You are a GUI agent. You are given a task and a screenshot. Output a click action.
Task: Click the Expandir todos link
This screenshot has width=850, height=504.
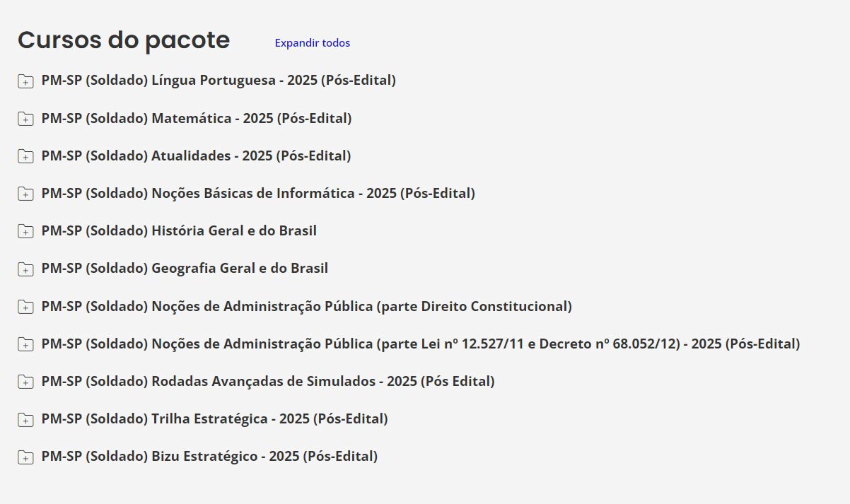[x=312, y=43]
